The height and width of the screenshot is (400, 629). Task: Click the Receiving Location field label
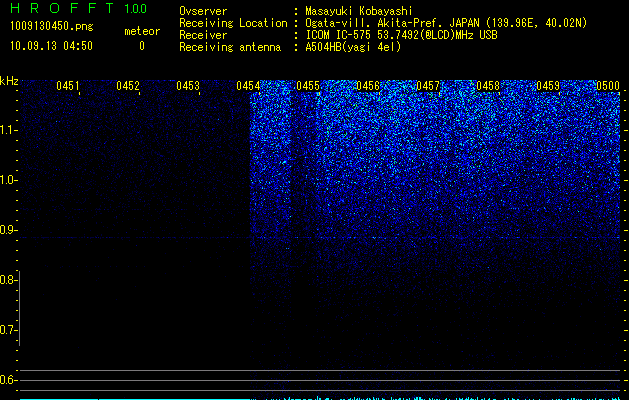pos(233,23)
